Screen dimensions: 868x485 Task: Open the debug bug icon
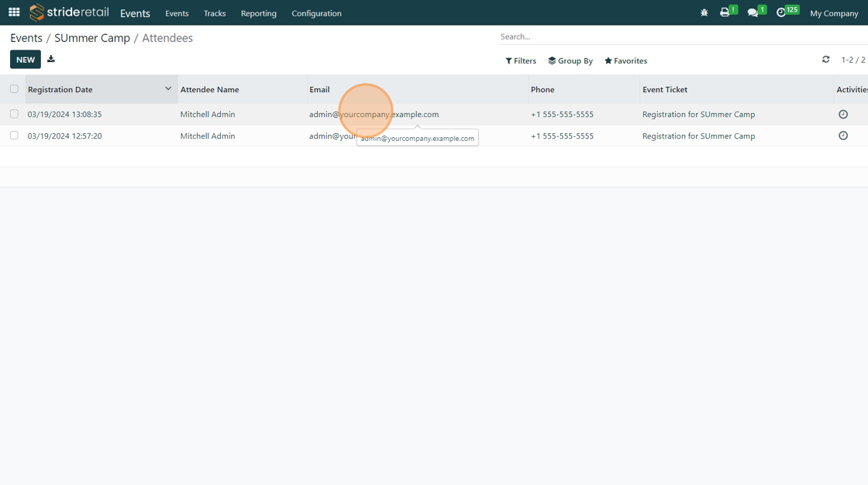(704, 12)
